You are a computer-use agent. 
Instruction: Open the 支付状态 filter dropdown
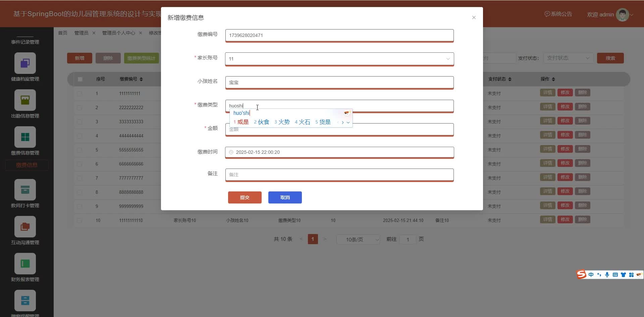(x=568, y=58)
